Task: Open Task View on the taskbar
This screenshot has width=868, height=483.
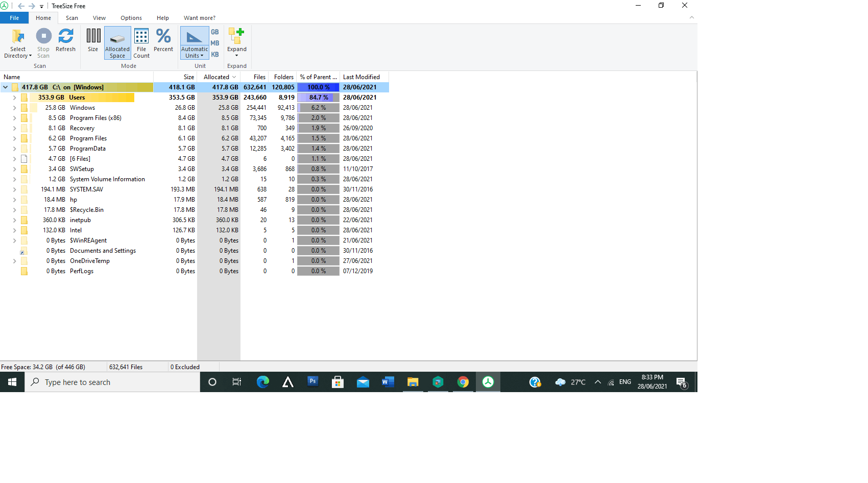Action: point(237,382)
